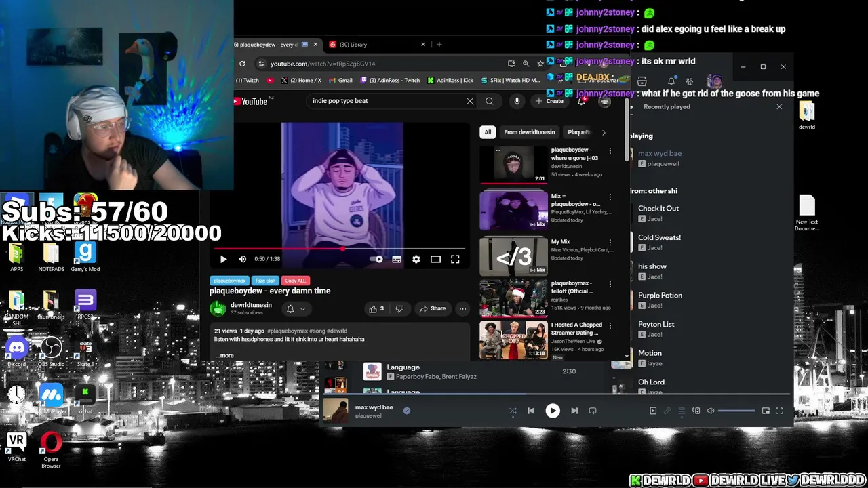Play max wyd bae in music player
The width and height of the screenshot is (868, 488).
pyautogui.click(x=553, y=411)
